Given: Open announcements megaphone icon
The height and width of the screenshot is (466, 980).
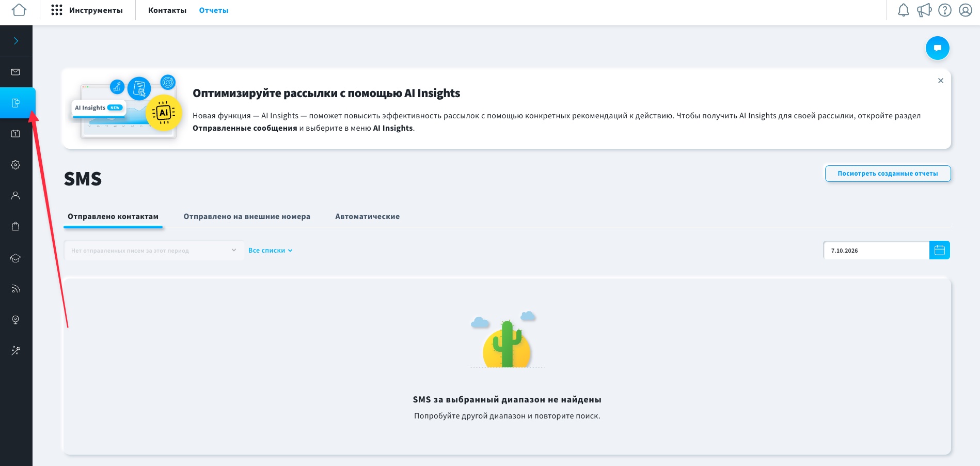Looking at the screenshot, I should [x=924, y=10].
